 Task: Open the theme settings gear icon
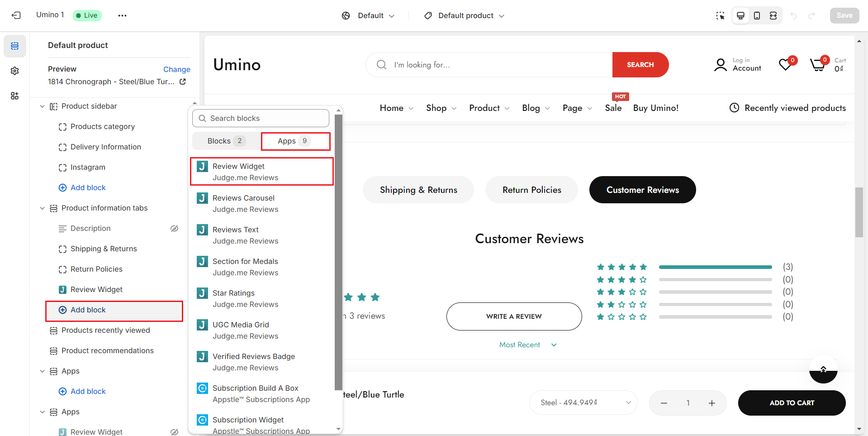[15, 71]
